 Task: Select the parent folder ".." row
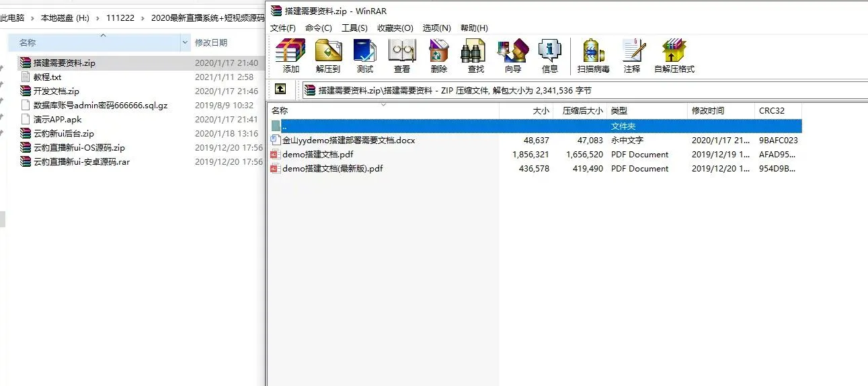(535, 126)
